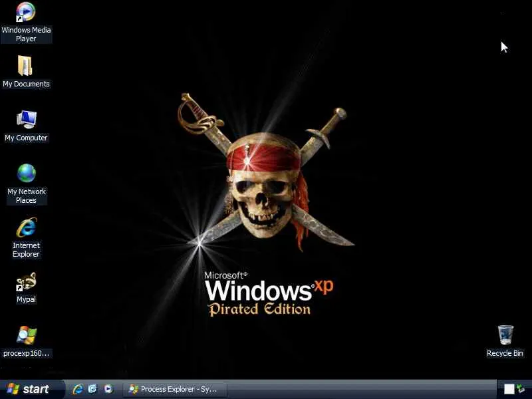The image size is (532, 399).
Task: Open the Start menu
Action: [x=31, y=389]
